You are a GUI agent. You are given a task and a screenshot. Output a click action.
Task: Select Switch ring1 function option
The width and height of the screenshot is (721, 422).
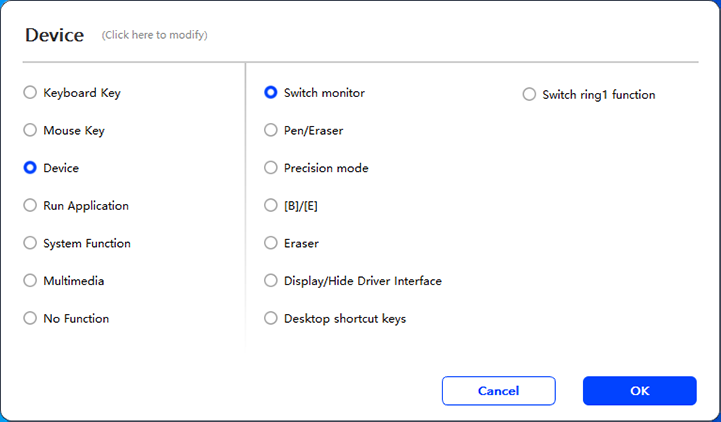529,95
